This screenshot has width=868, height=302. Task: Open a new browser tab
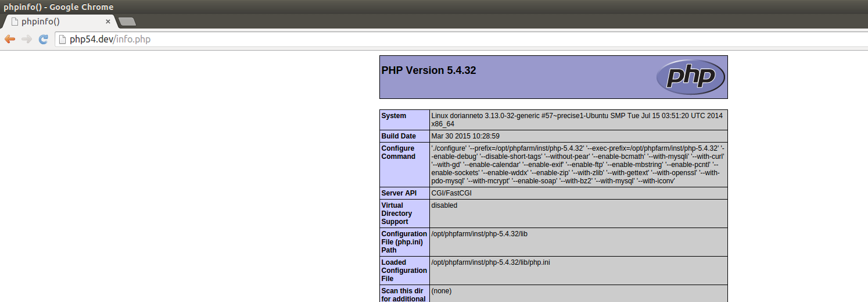pyautogui.click(x=127, y=22)
